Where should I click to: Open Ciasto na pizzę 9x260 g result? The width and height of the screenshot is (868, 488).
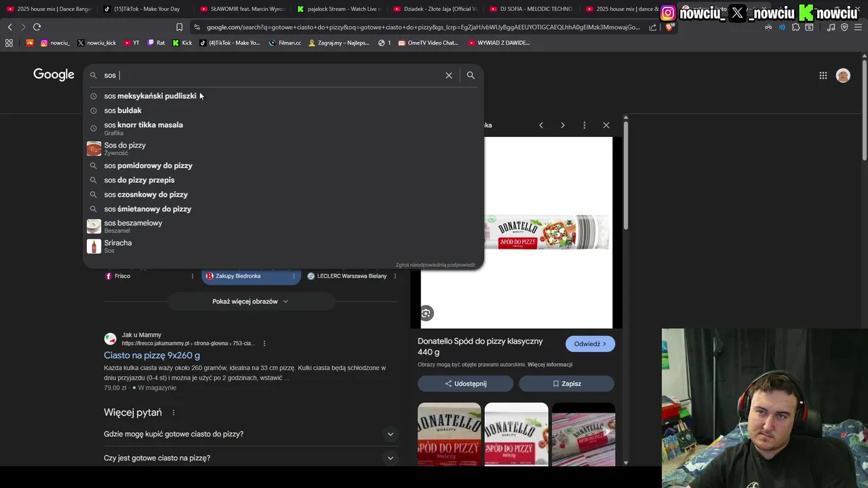click(152, 355)
